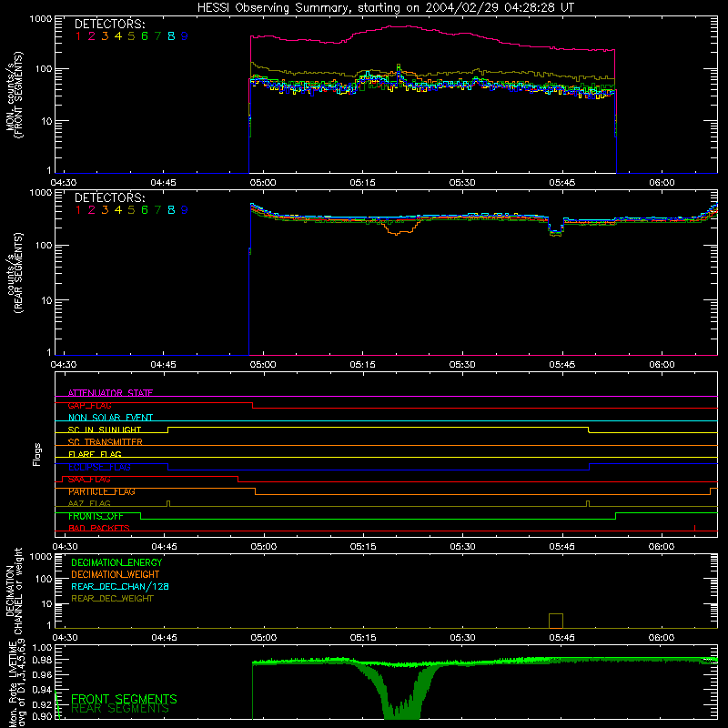Click detector 6 in front segments legend
Screen dimensions: 728x728
click(x=145, y=36)
